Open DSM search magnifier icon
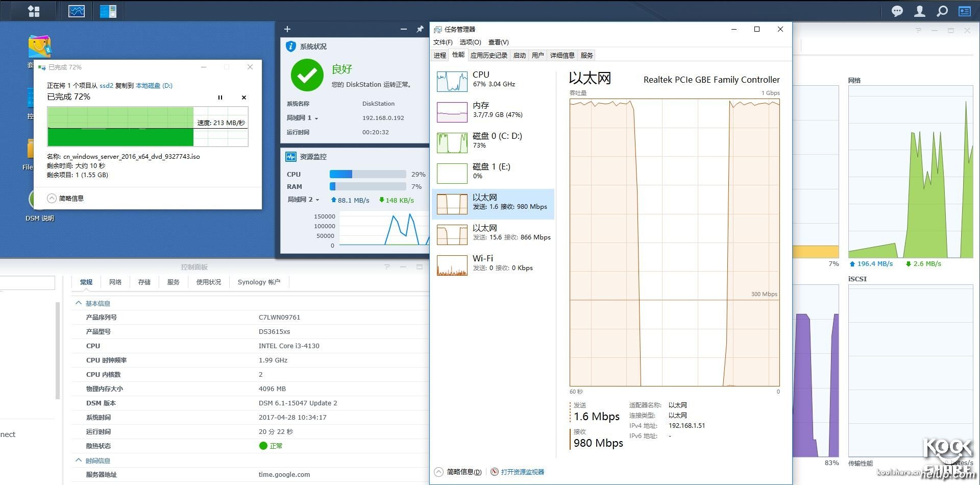 click(x=942, y=11)
